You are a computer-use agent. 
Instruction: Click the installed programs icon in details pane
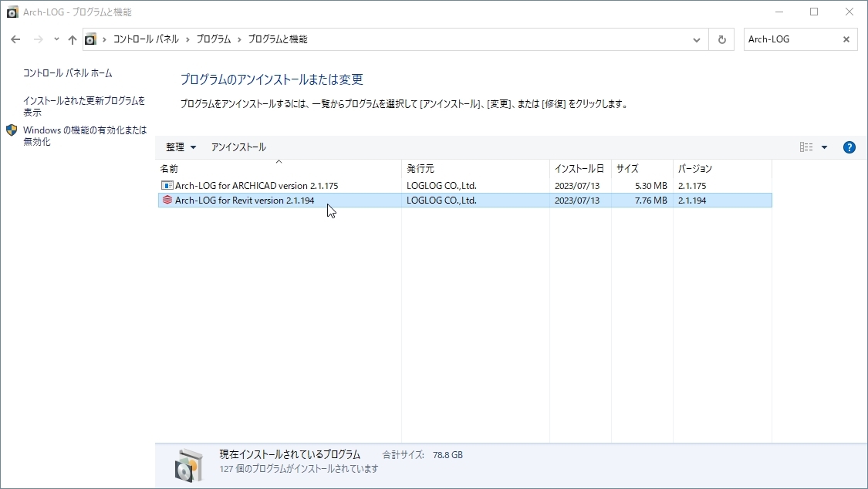point(189,465)
